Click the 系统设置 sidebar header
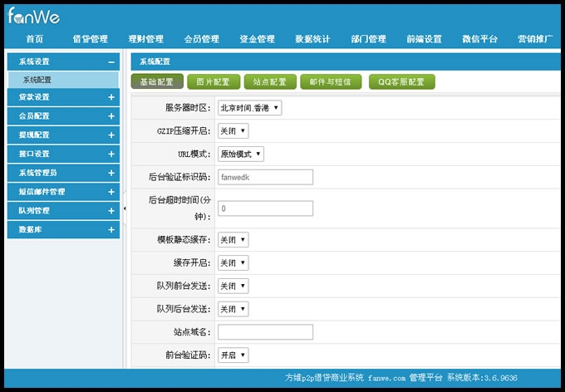The height and width of the screenshot is (392, 565). pyautogui.click(x=63, y=61)
